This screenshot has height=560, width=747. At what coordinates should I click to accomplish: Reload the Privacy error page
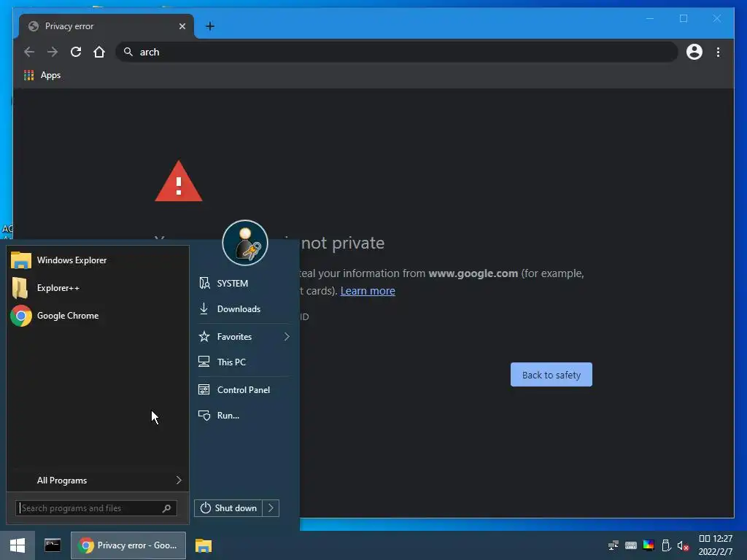coord(76,52)
